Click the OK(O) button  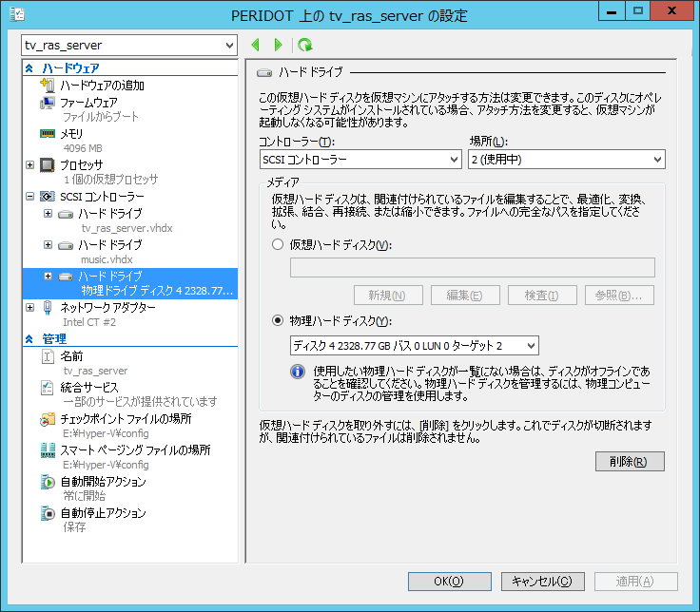tap(450, 582)
